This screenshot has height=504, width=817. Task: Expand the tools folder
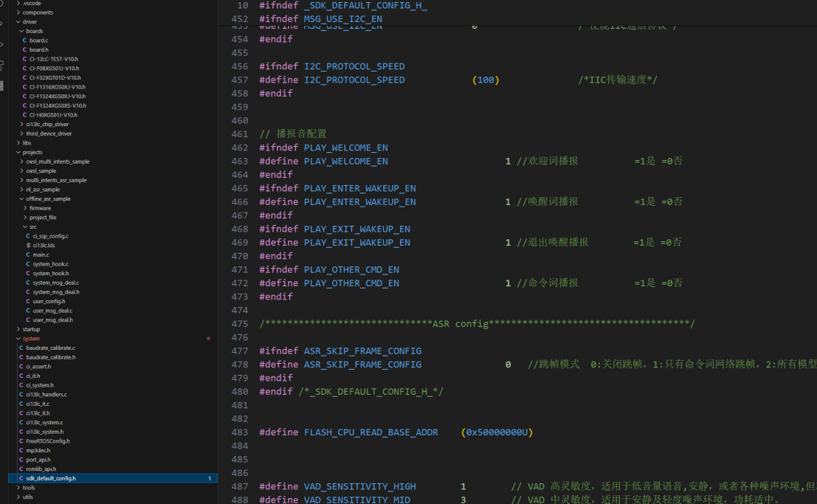[18, 488]
